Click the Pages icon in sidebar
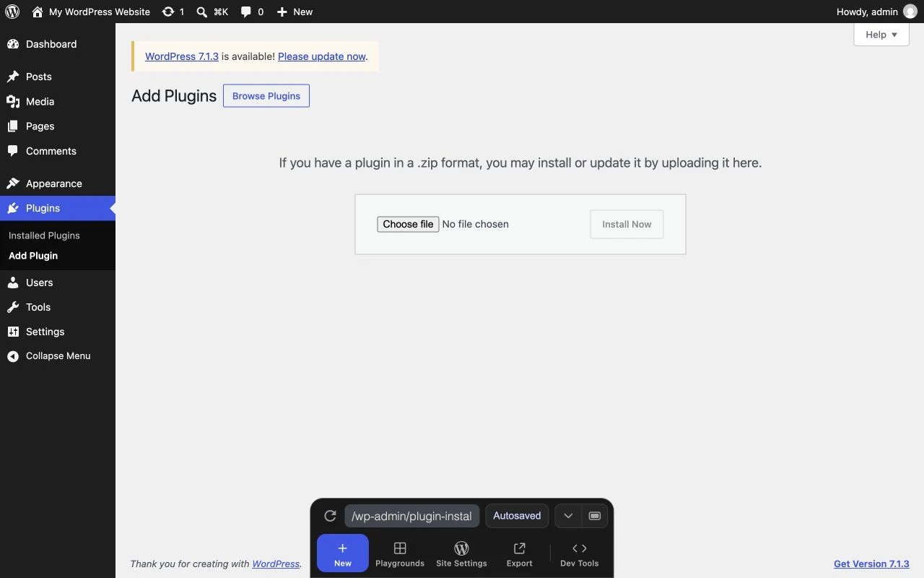 (13, 126)
